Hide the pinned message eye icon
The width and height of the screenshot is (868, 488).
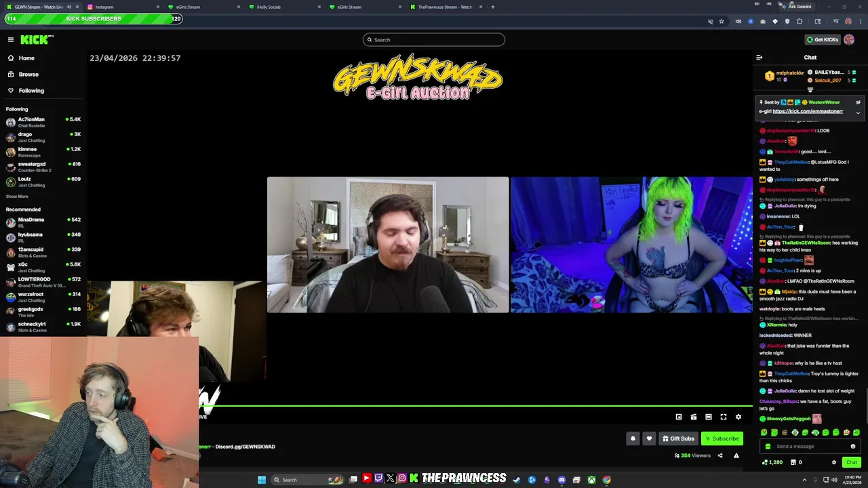tap(858, 102)
